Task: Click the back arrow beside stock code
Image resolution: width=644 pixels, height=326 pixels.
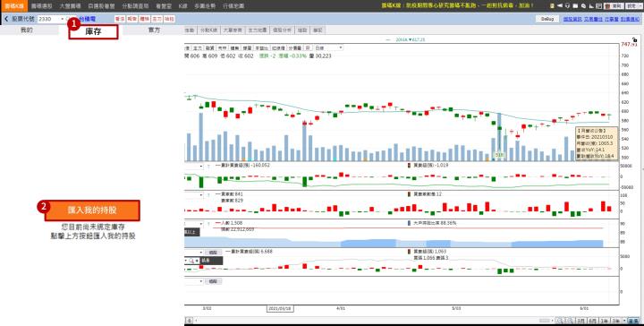Action: point(6,19)
